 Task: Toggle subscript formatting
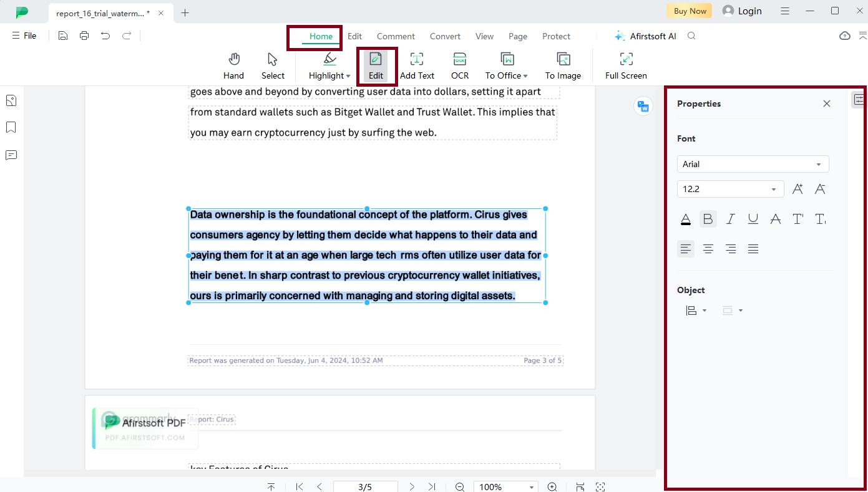(x=820, y=219)
